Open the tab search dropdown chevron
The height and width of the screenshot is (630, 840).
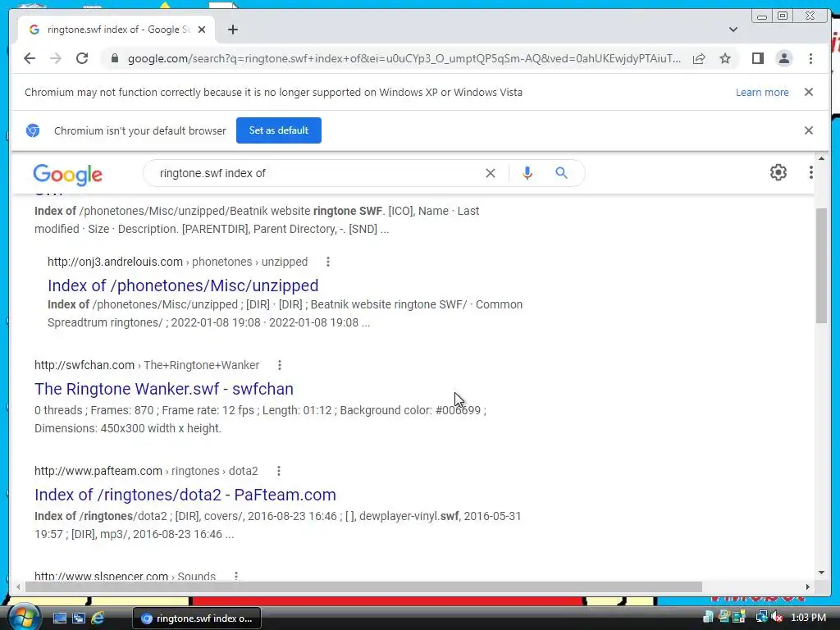(733, 30)
